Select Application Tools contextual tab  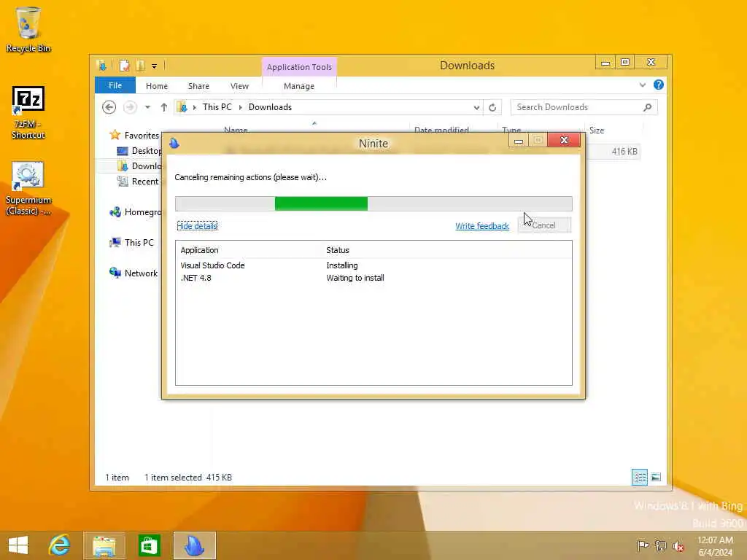[299, 67]
